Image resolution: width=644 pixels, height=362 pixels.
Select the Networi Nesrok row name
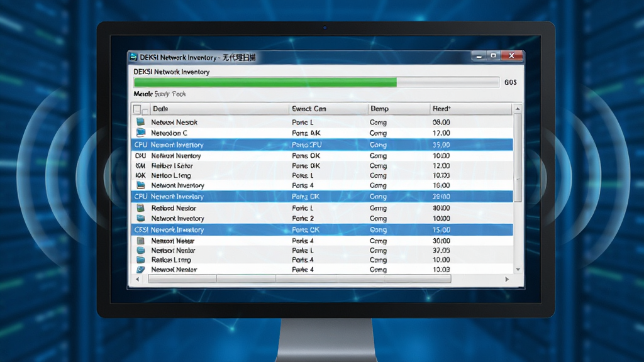(174, 123)
